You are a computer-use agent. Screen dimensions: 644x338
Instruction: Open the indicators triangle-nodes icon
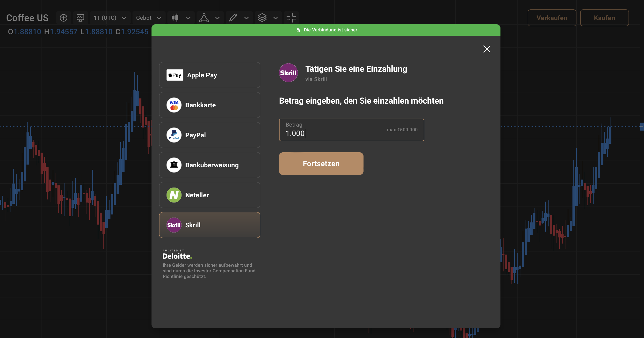(204, 18)
